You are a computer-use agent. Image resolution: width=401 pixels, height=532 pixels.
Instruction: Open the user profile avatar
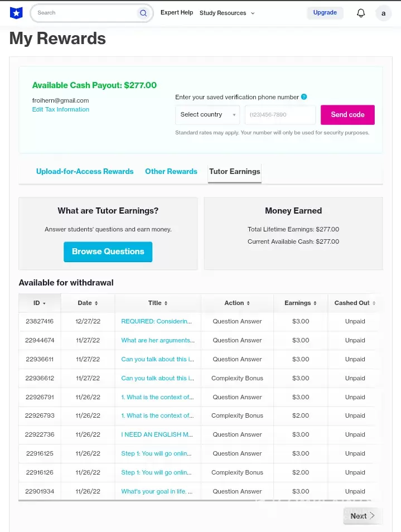(x=384, y=13)
